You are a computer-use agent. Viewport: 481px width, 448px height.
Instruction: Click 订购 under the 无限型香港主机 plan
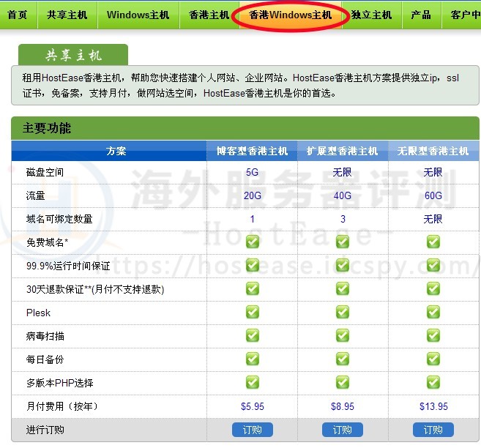(433, 430)
